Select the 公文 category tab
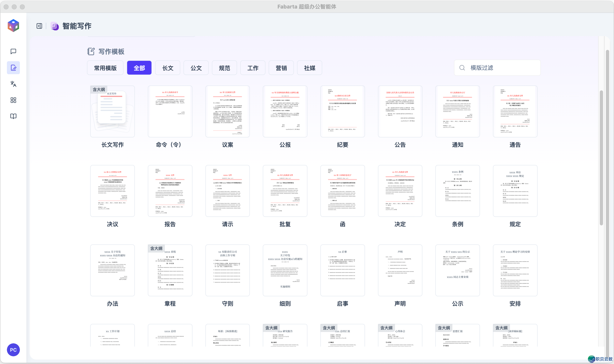 (x=196, y=68)
